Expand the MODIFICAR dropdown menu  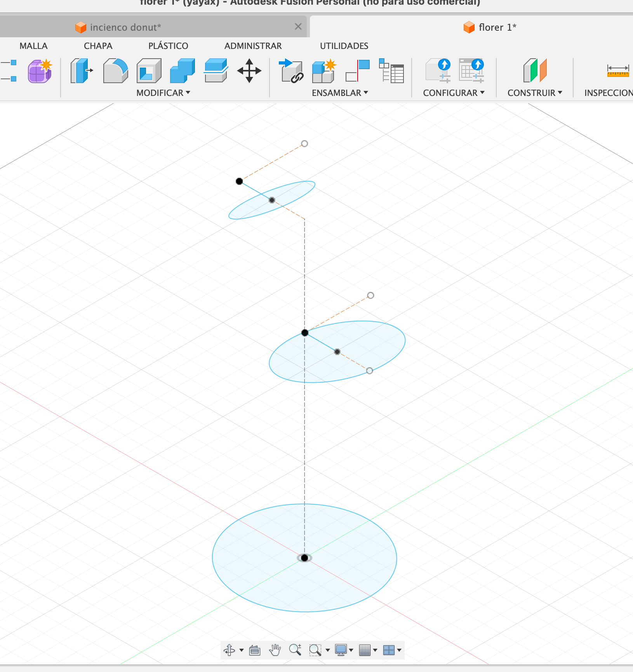[x=163, y=93]
